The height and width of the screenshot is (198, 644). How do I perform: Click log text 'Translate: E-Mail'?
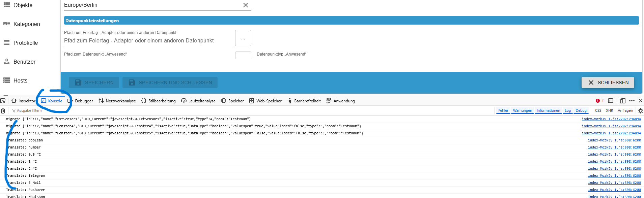(x=23, y=183)
